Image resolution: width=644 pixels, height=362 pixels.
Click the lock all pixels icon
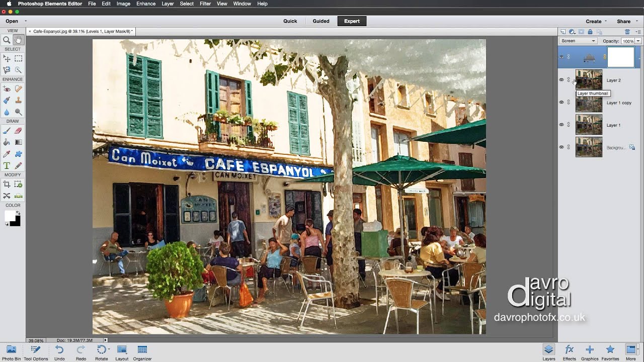[x=590, y=32]
